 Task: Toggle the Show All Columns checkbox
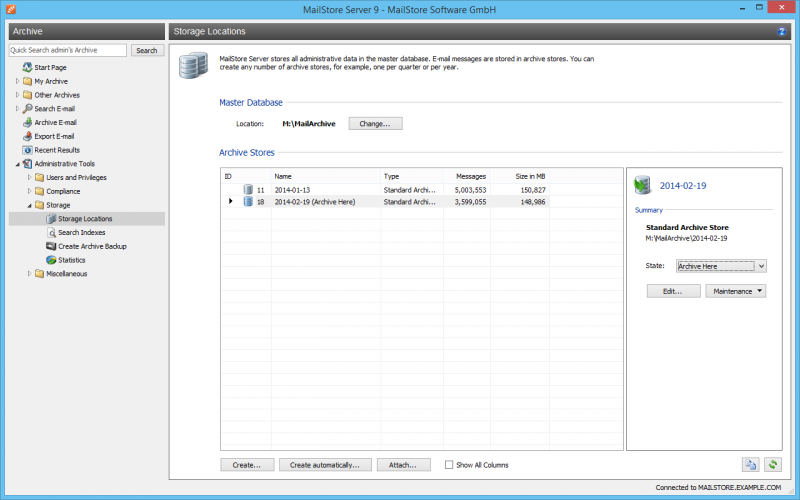[x=449, y=465]
